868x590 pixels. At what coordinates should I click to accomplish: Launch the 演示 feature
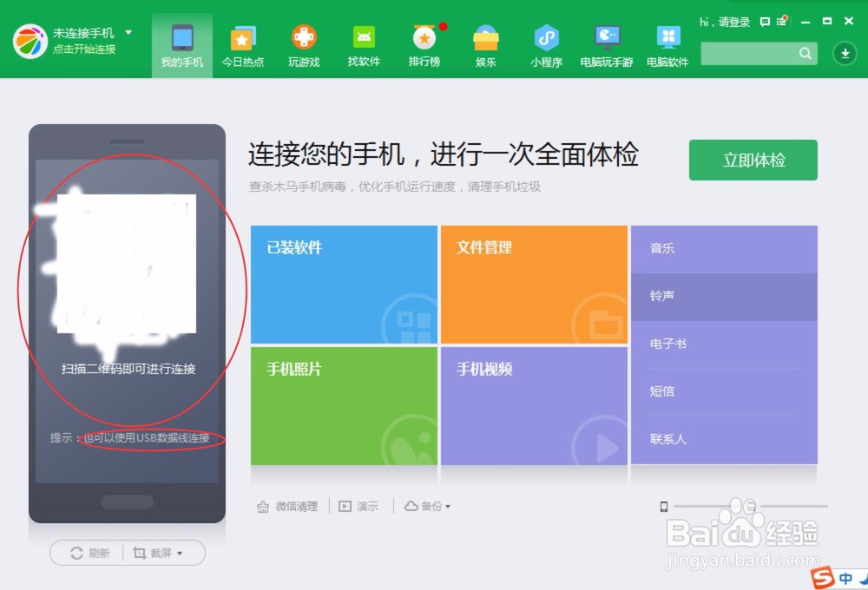click(358, 507)
